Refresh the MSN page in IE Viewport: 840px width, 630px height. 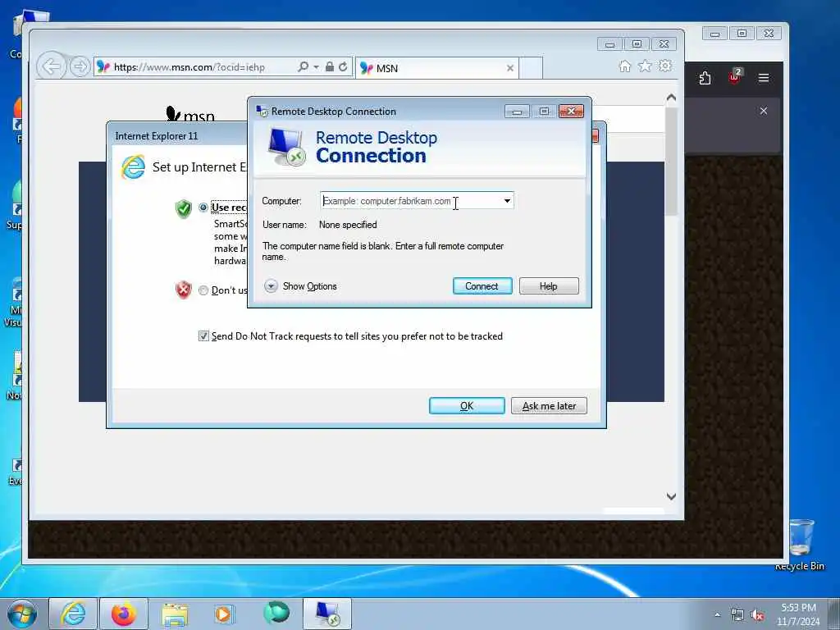coord(343,67)
